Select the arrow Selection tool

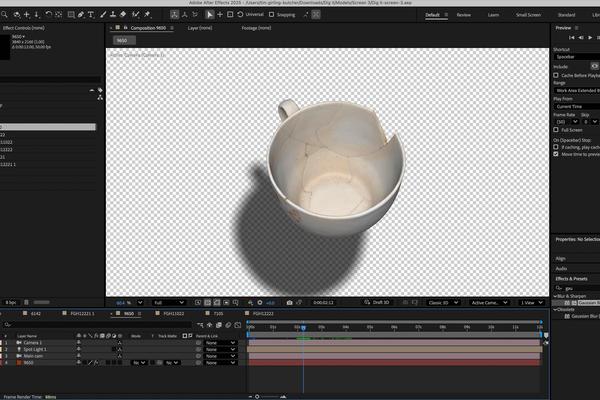pos(209,15)
